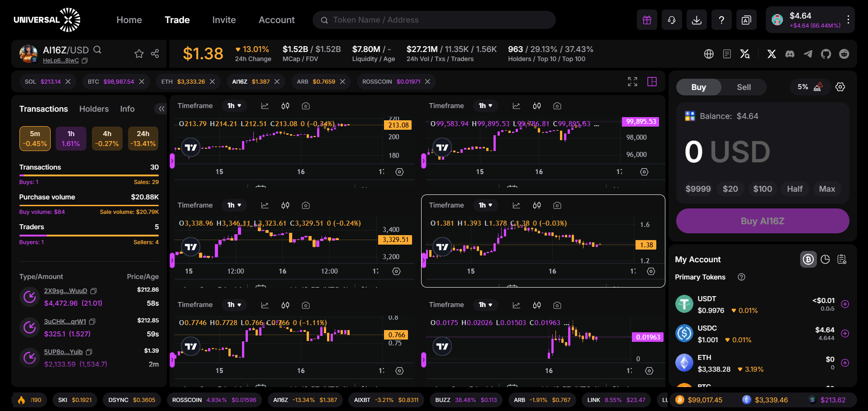Open the BTC chart timeframe dropdown
The image size is (868, 411).
[x=486, y=106]
